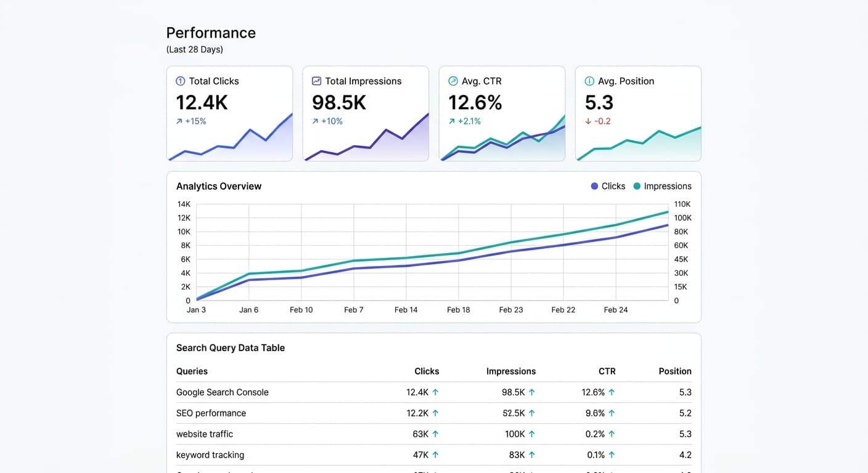Toggle the Clicks series legend dot
Viewport: 868px width, 473px height.
pos(594,186)
